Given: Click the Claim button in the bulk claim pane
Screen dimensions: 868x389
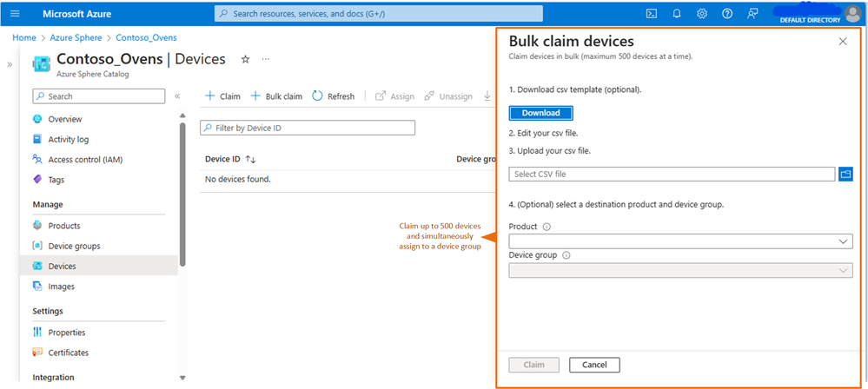Looking at the screenshot, I should (533, 365).
